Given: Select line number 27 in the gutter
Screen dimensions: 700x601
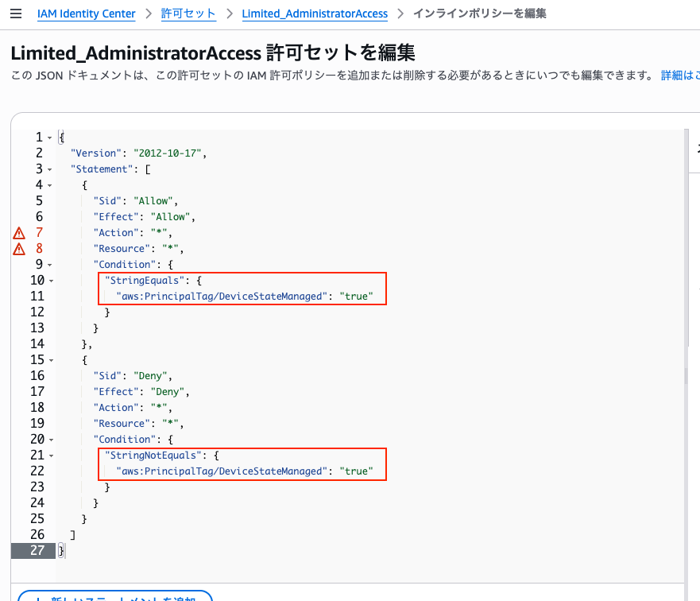Looking at the screenshot, I should coord(36,551).
